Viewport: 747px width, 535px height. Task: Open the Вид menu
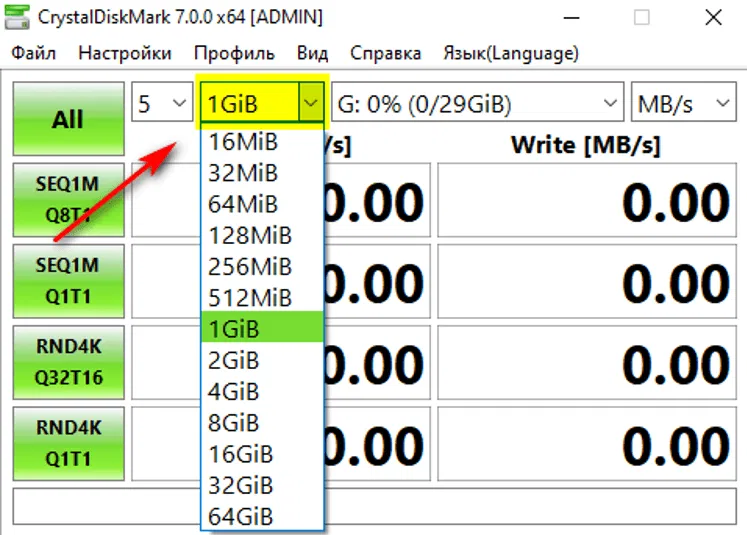tap(312, 53)
